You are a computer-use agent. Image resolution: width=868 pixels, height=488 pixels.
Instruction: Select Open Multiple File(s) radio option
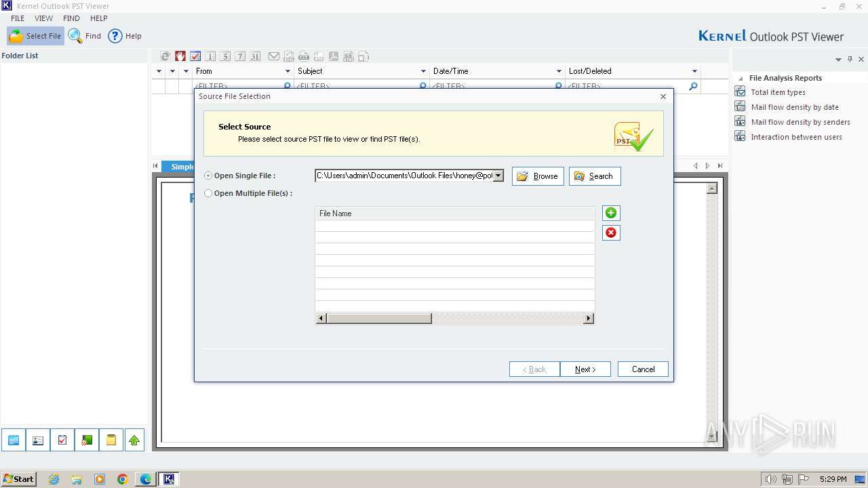pyautogui.click(x=208, y=193)
